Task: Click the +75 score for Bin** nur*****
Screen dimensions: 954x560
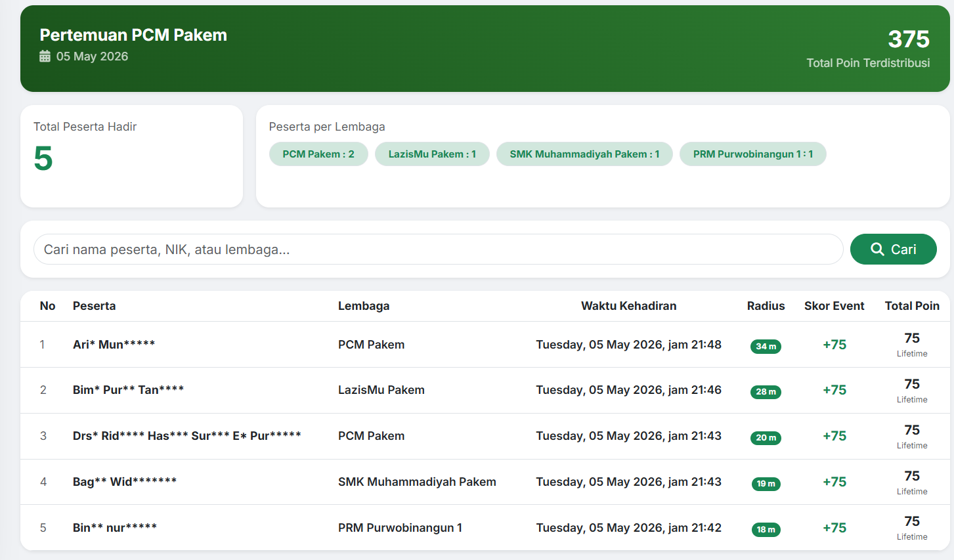Action: pos(835,528)
